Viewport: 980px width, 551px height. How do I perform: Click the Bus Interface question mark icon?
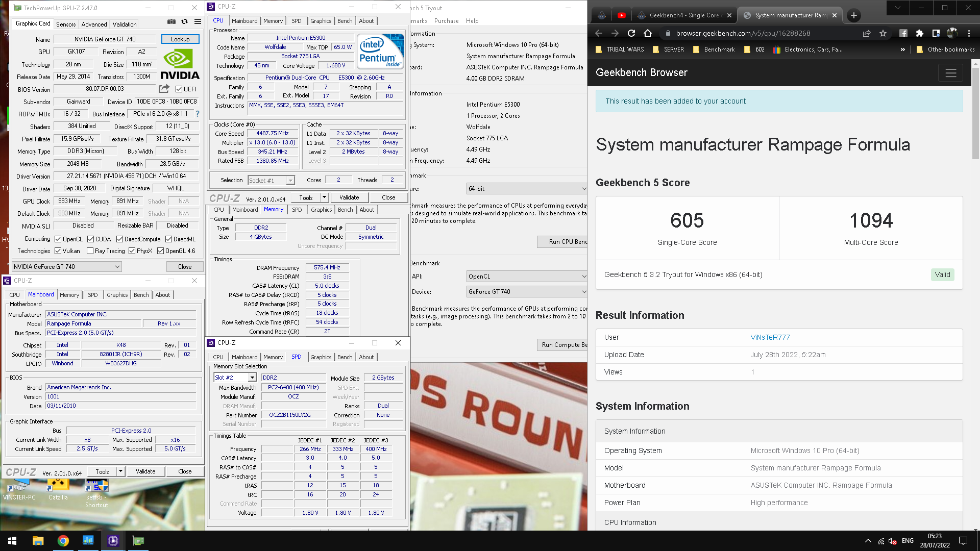click(198, 114)
